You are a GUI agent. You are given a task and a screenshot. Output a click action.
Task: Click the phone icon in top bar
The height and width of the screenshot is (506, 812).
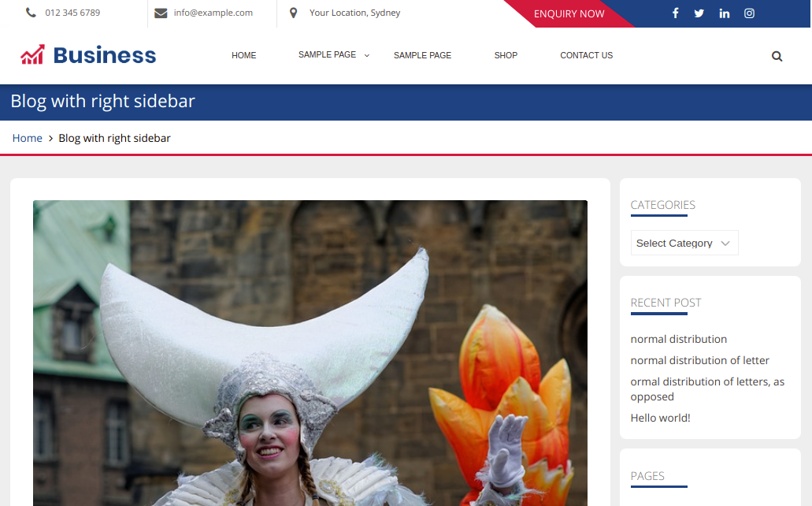click(x=31, y=13)
